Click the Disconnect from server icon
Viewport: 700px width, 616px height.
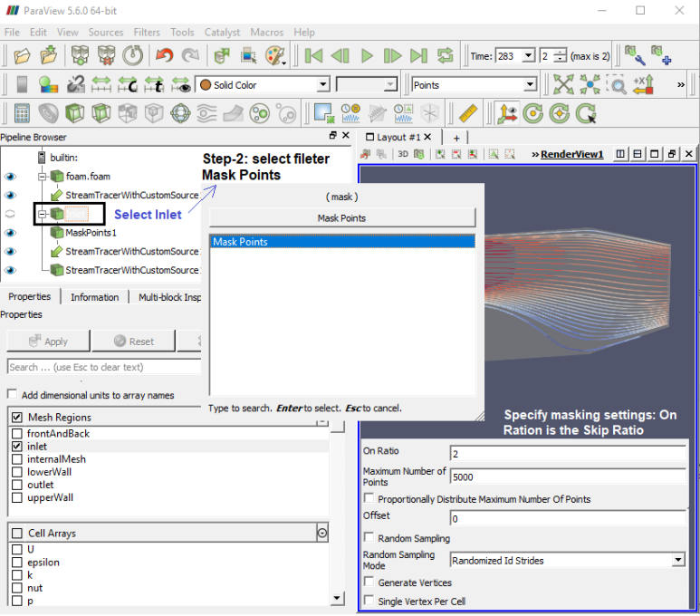point(106,56)
